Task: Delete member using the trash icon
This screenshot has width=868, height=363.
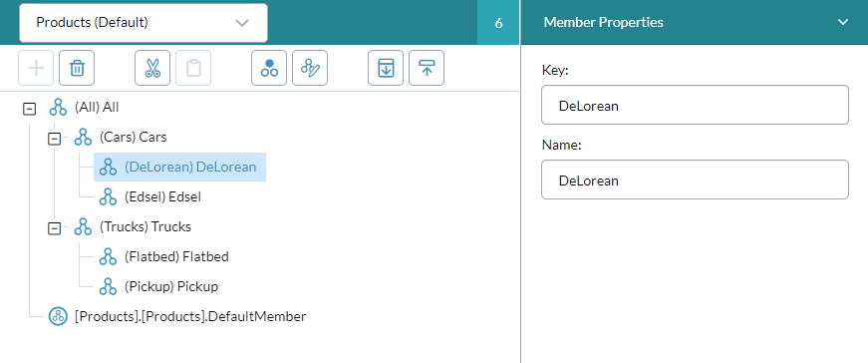Action: pyautogui.click(x=77, y=68)
